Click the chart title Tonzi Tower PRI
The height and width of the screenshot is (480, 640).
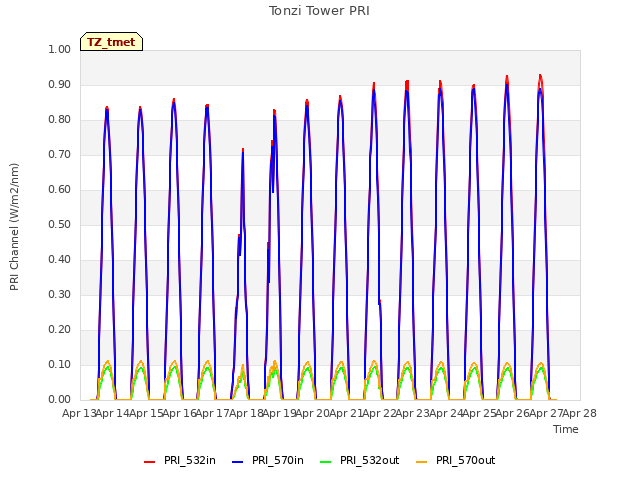(x=319, y=11)
